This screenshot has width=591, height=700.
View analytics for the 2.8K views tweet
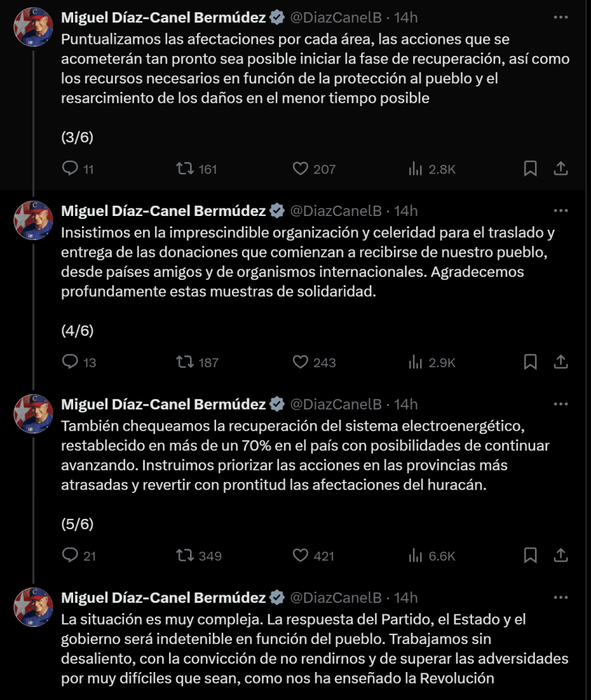pos(415,169)
